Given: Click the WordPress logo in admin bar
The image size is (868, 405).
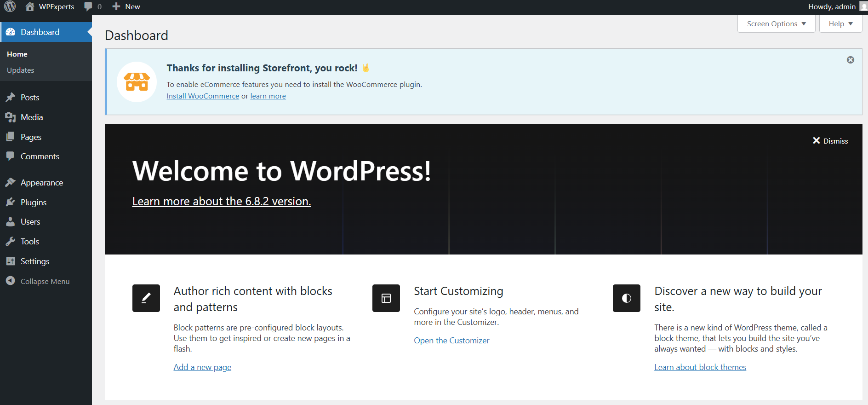Looking at the screenshot, I should tap(10, 6).
